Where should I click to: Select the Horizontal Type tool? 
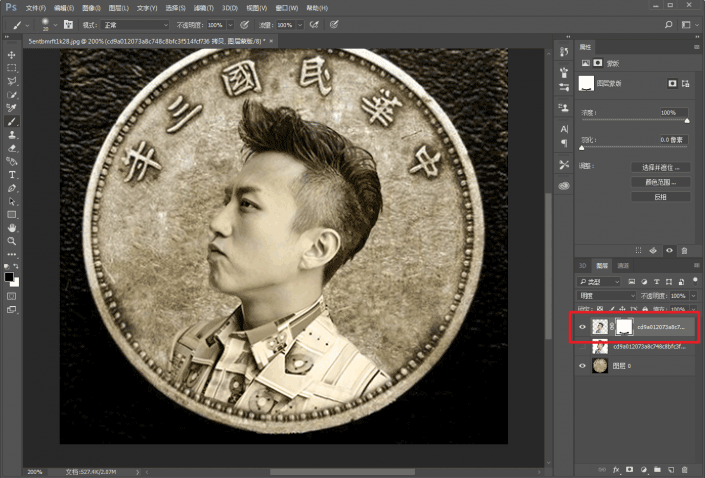12,174
